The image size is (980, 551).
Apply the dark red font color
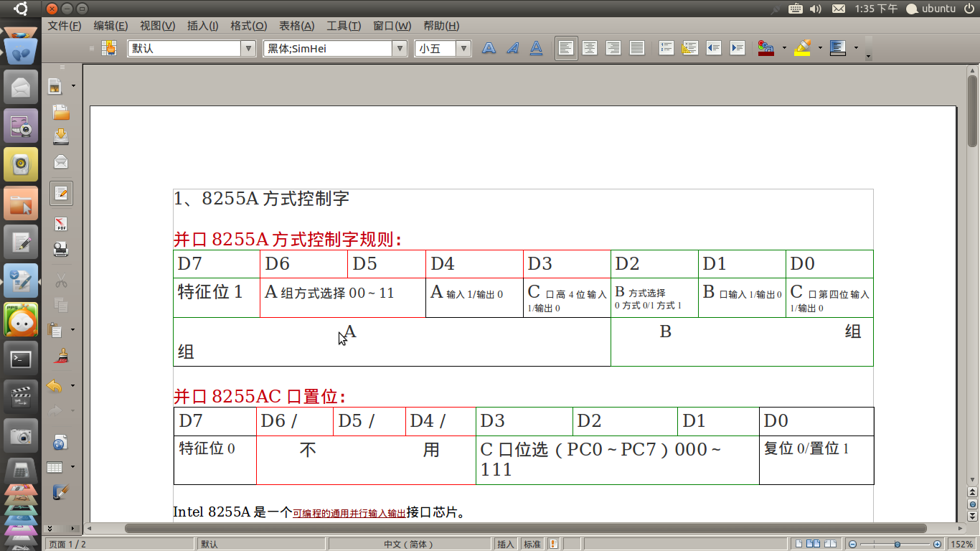(766, 49)
